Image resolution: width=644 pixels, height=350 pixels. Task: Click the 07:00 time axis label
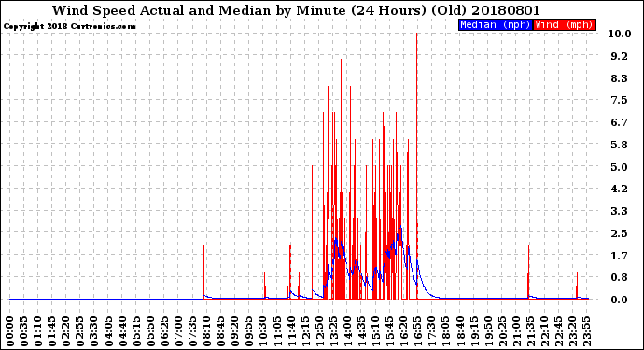click(178, 331)
